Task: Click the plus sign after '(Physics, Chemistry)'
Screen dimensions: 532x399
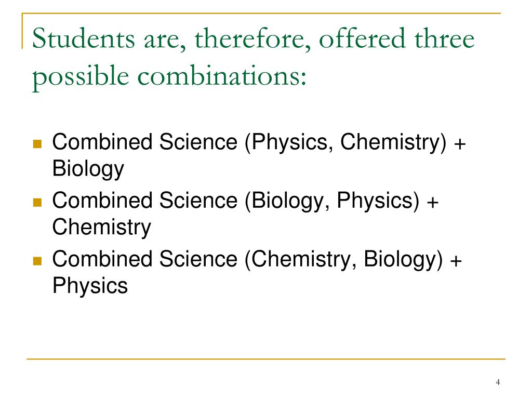Action: [460, 144]
